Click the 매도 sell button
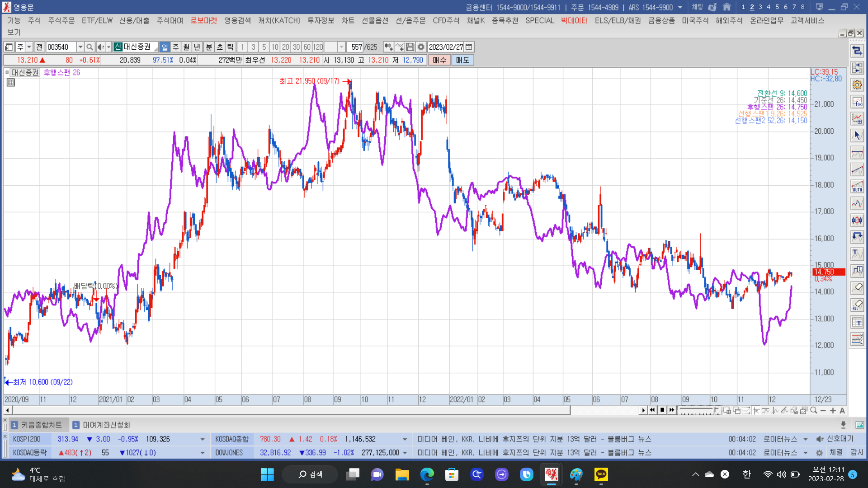Viewport: 868px width, 488px height. point(462,60)
